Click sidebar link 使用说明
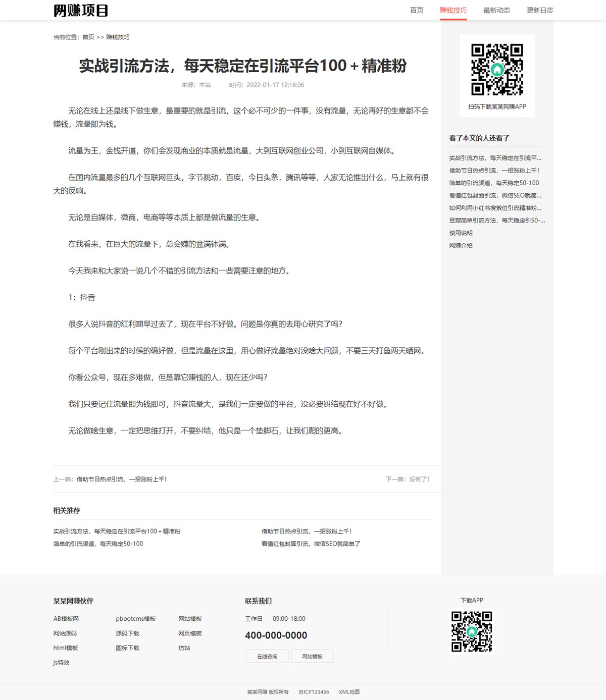 coord(461,233)
